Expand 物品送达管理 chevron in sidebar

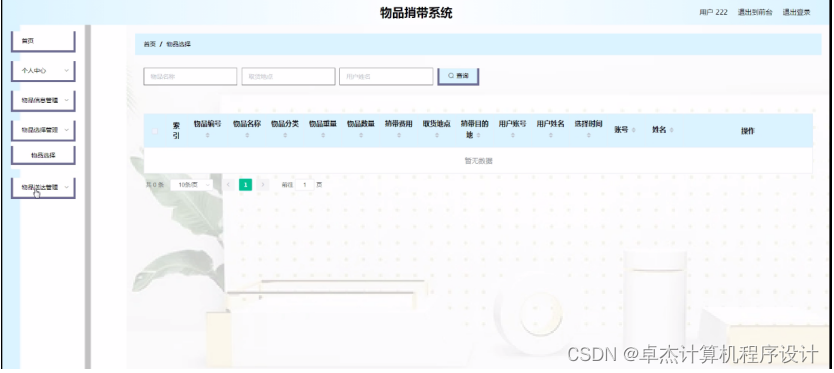click(66, 187)
